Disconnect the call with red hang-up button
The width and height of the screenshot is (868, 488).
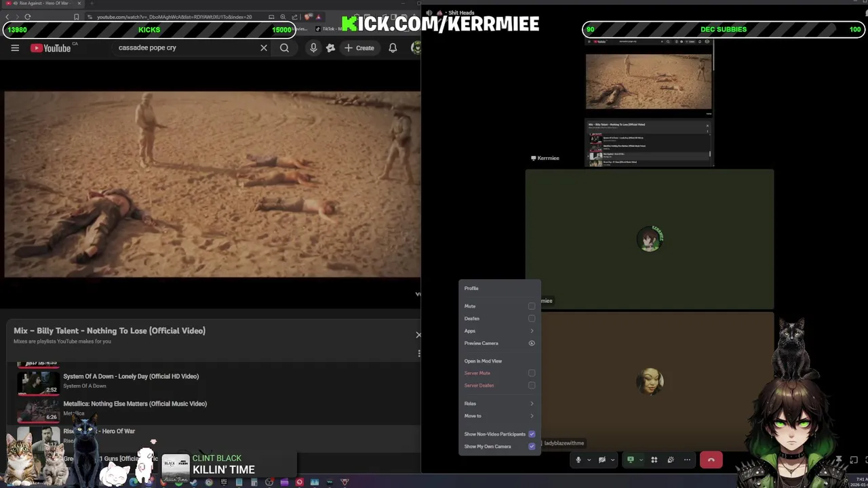711,460
